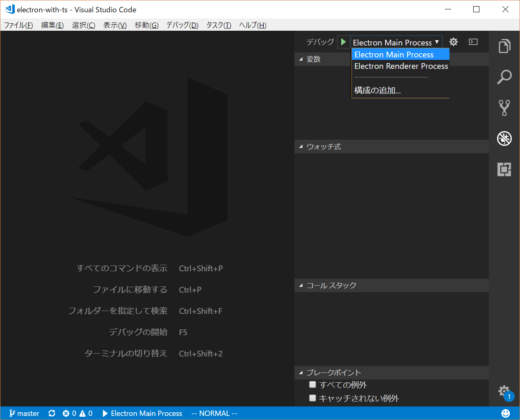Minimize the VS Code window
This screenshot has width=520, height=420.
point(448,9)
